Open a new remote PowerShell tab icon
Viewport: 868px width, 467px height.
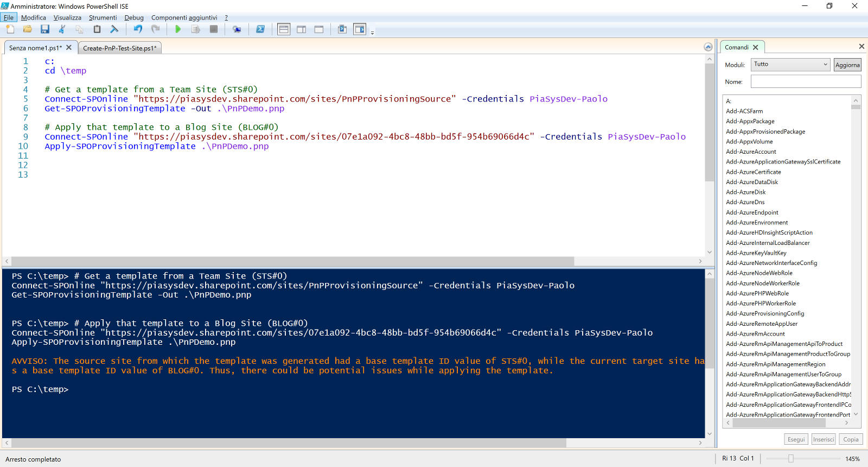click(237, 29)
